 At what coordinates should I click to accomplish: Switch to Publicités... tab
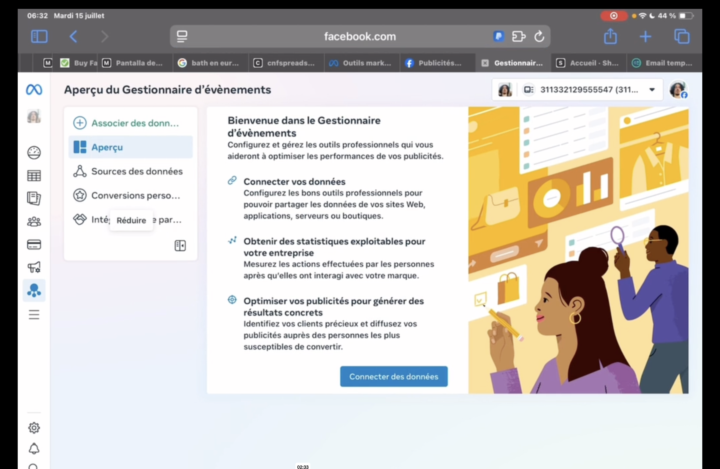(x=436, y=63)
